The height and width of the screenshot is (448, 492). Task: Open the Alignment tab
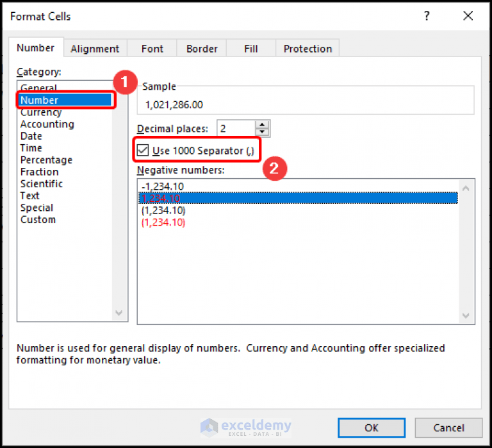click(95, 49)
